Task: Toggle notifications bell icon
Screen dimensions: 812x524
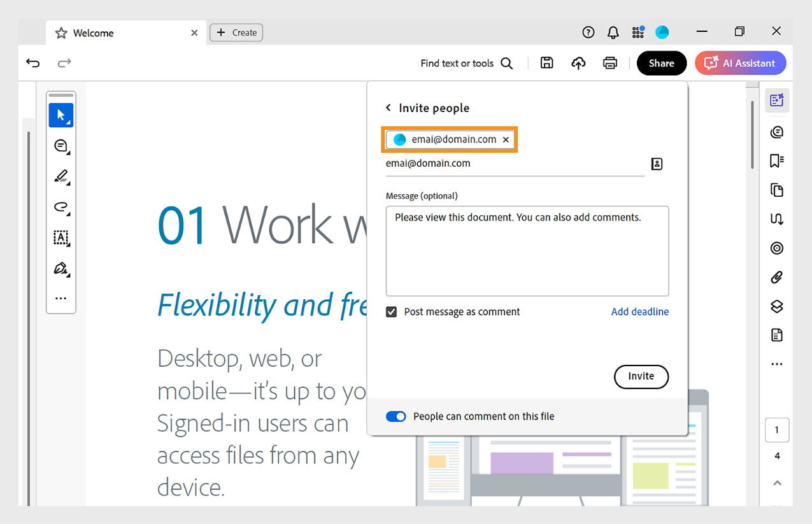Action: click(613, 32)
